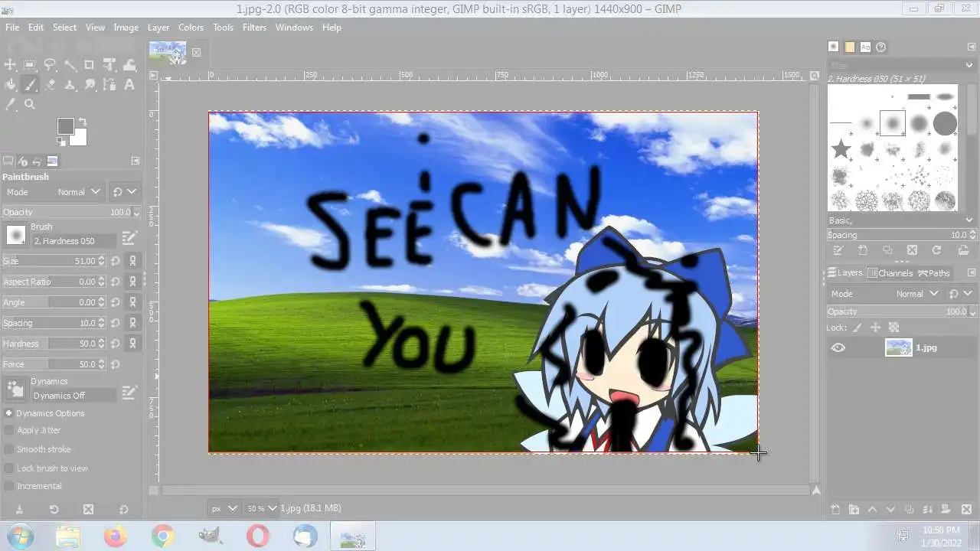Select the Smudge tool
The width and height of the screenshot is (980, 551).
click(x=90, y=85)
